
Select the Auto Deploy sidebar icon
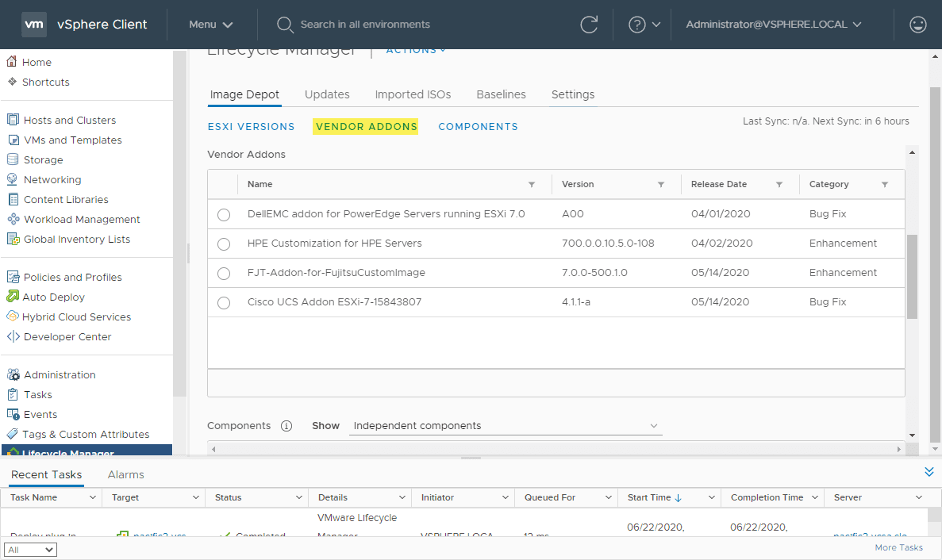pos(13,297)
